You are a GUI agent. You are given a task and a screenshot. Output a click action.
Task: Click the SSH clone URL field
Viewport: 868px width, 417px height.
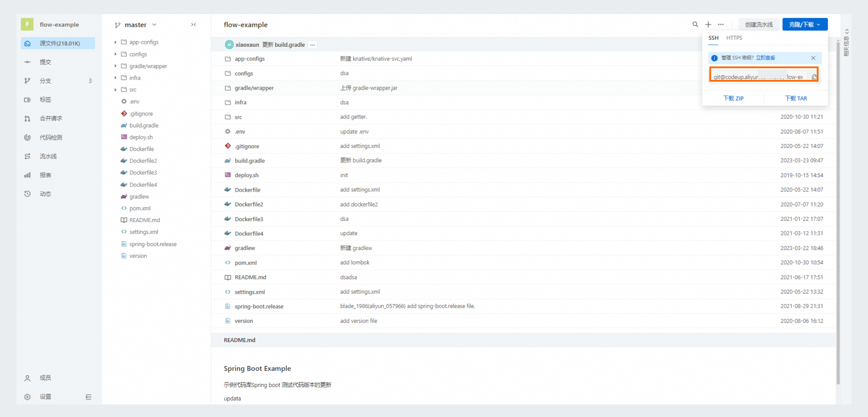tap(758, 77)
